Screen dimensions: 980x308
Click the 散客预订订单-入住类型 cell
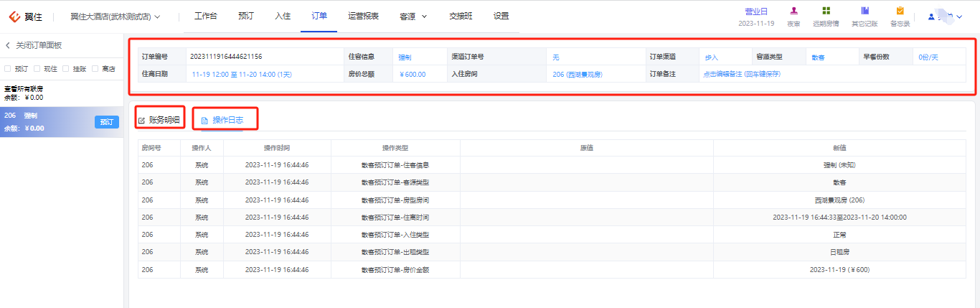395,235
